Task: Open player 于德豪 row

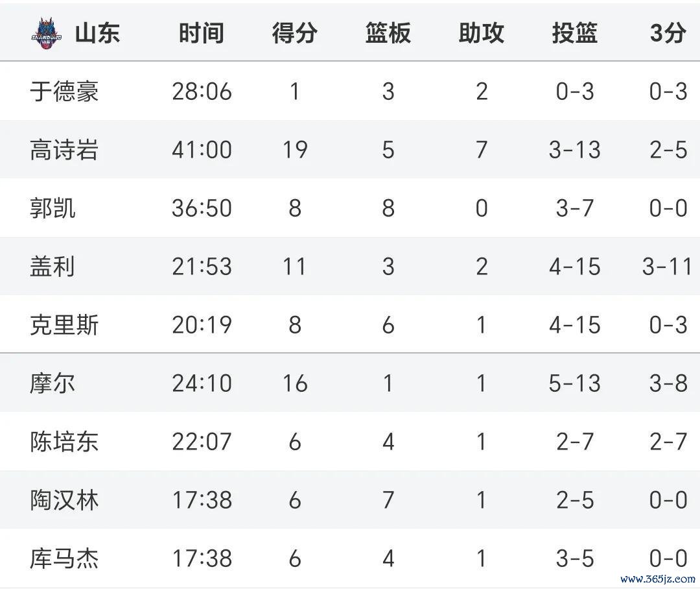Action: point(350,91)
